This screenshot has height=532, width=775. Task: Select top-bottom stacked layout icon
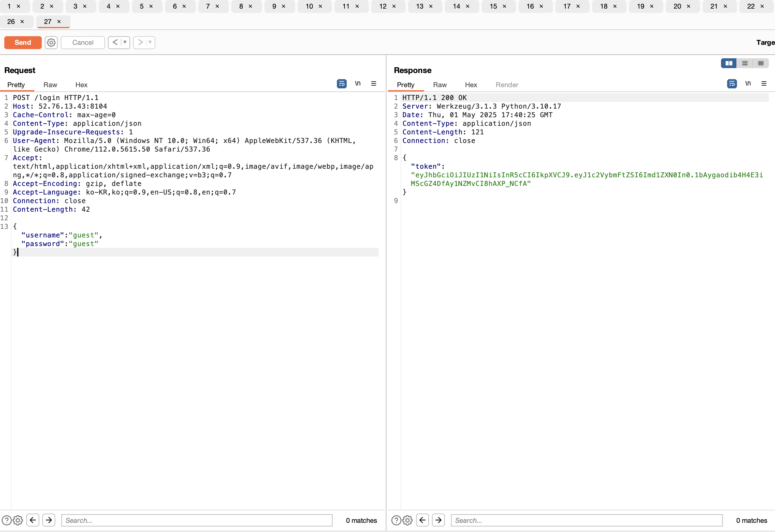pos(745,63)
